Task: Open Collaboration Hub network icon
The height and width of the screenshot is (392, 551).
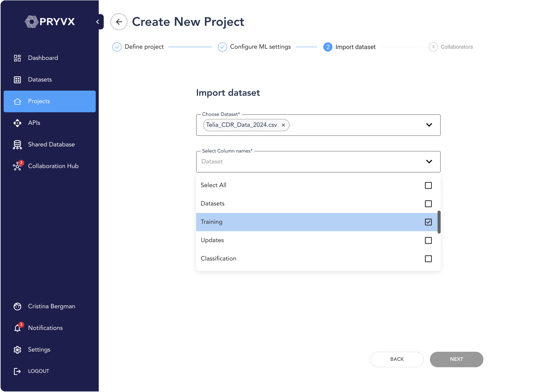Action: [17, 166]
